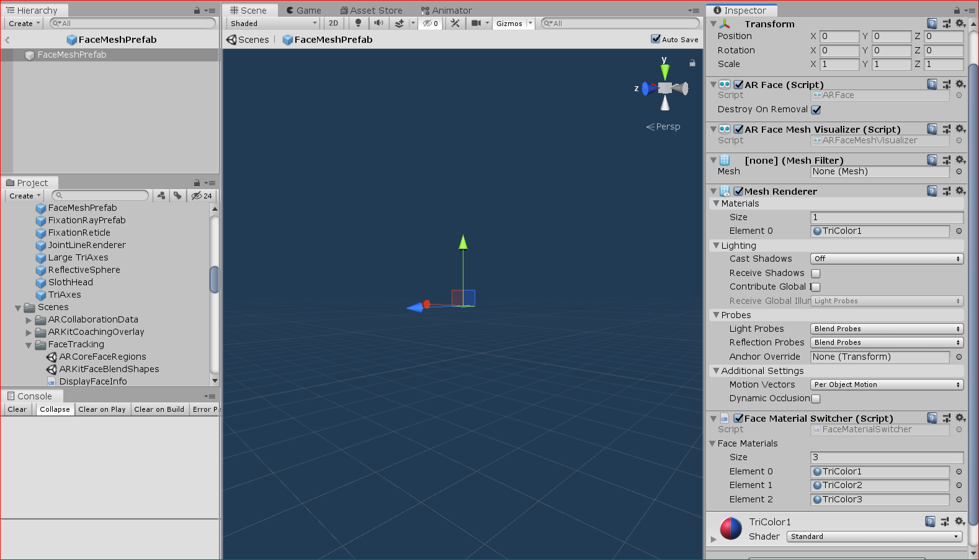
Task: Click the Project panel vertical scrollbar
Action: [215, 279]
